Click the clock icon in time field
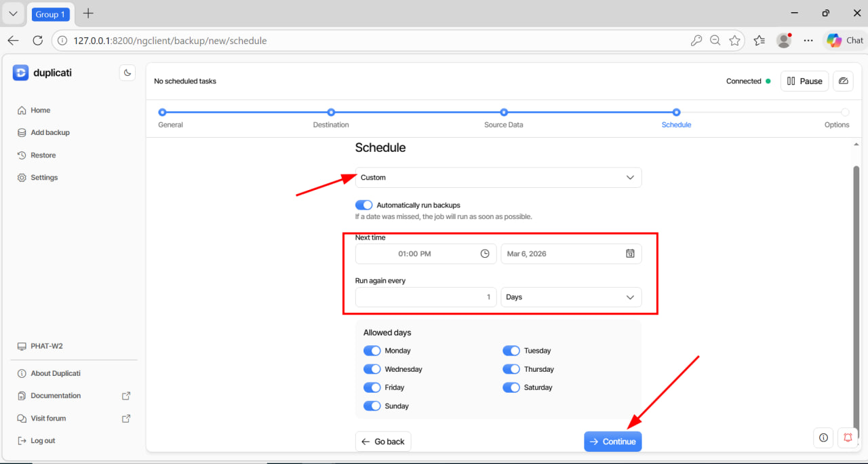The width and height of the screenshot is (868, 464). 485,254
